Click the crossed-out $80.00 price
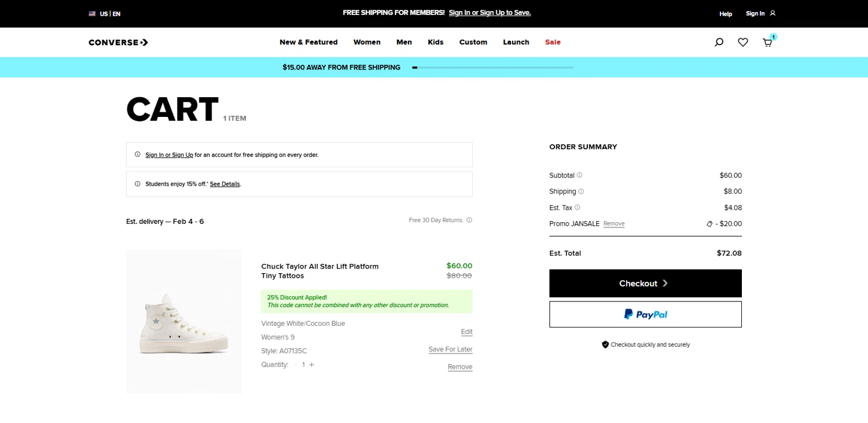Screen dimensions: 868x423 coord(459,276)
